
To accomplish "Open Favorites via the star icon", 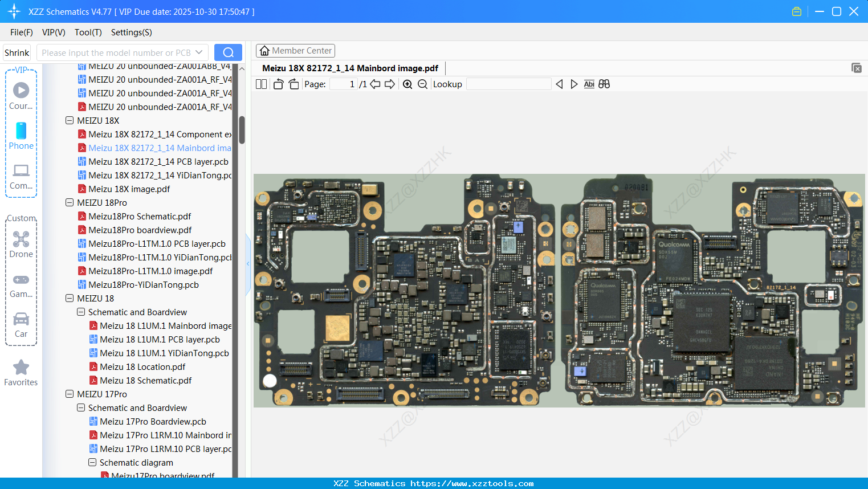I will pos(21,366).
